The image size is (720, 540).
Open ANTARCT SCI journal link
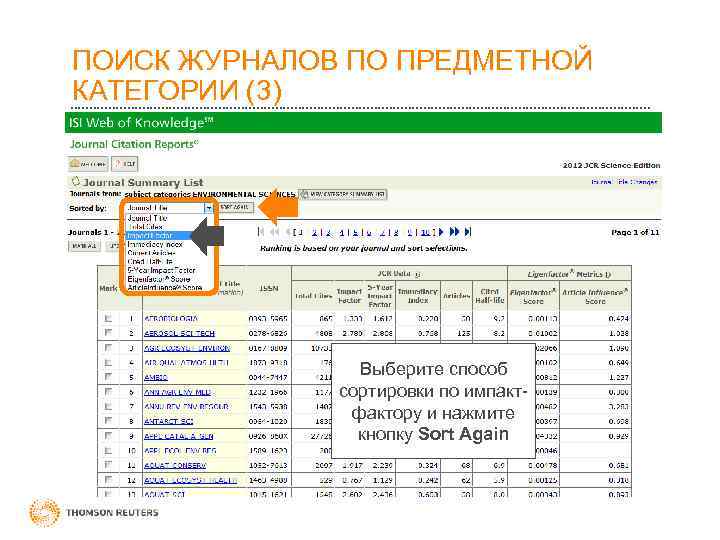click(x=169, y=422)
